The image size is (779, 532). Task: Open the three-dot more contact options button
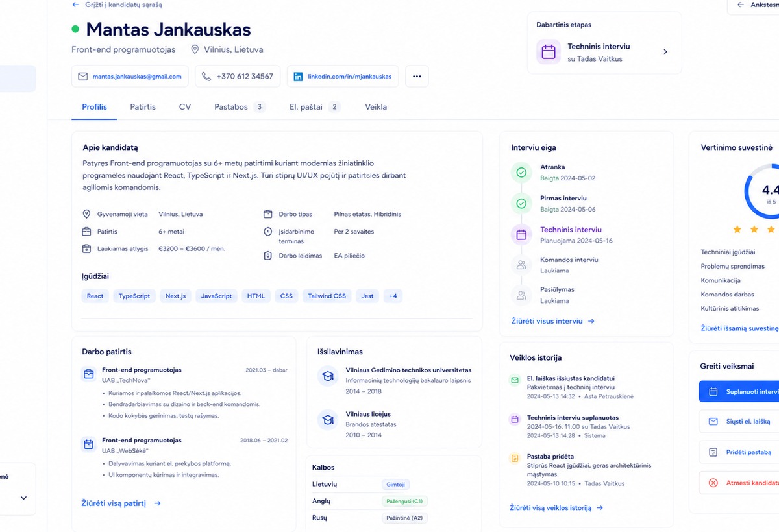point(417,76)
